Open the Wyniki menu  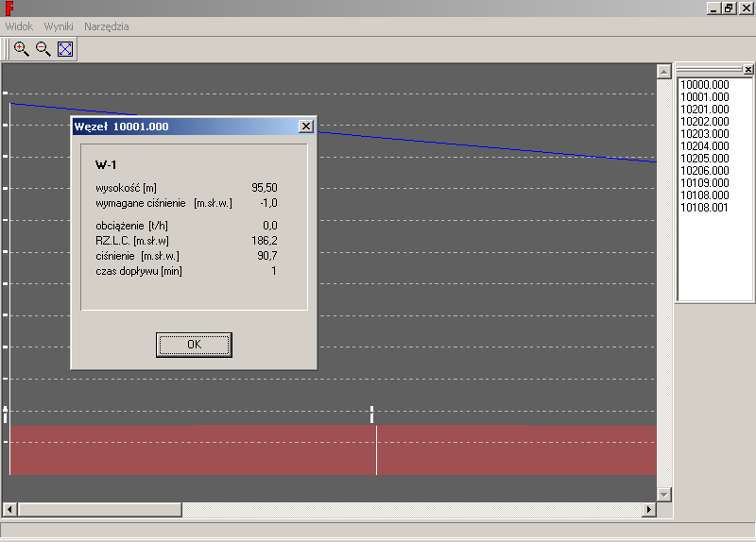click(59, 26)
